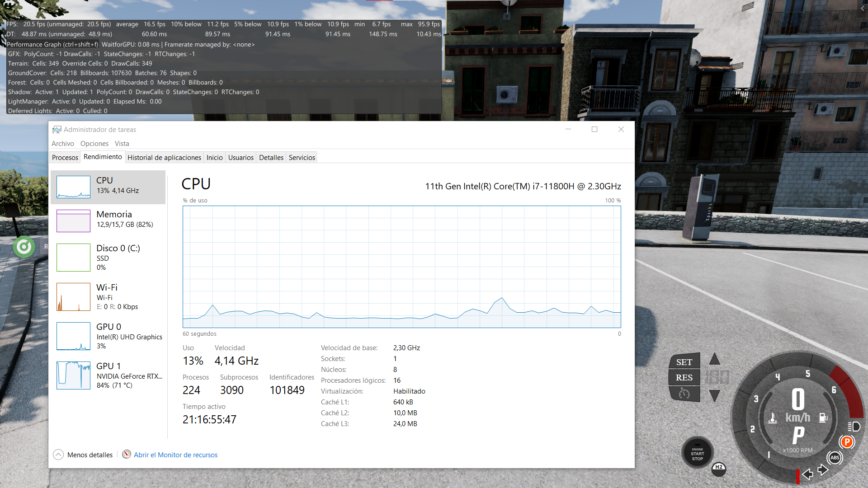868x488 pixels.
Task: Toggle the headlight high beam icon
Action: (854, 427)
